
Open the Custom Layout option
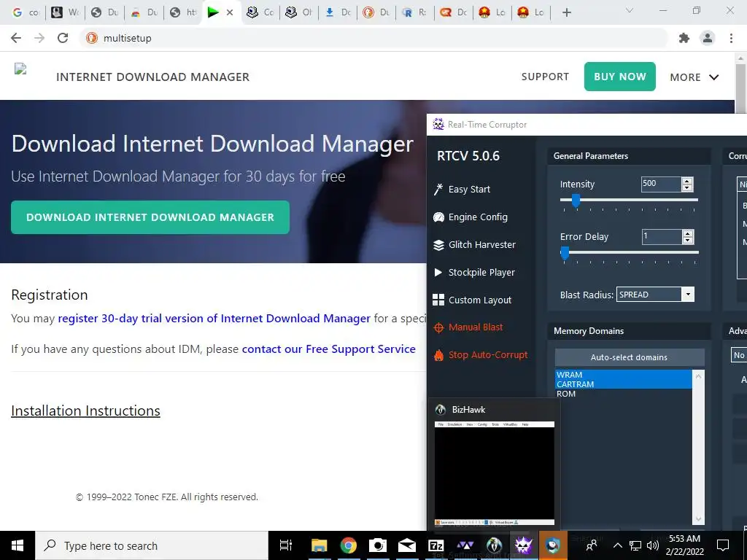coord(472,300)
